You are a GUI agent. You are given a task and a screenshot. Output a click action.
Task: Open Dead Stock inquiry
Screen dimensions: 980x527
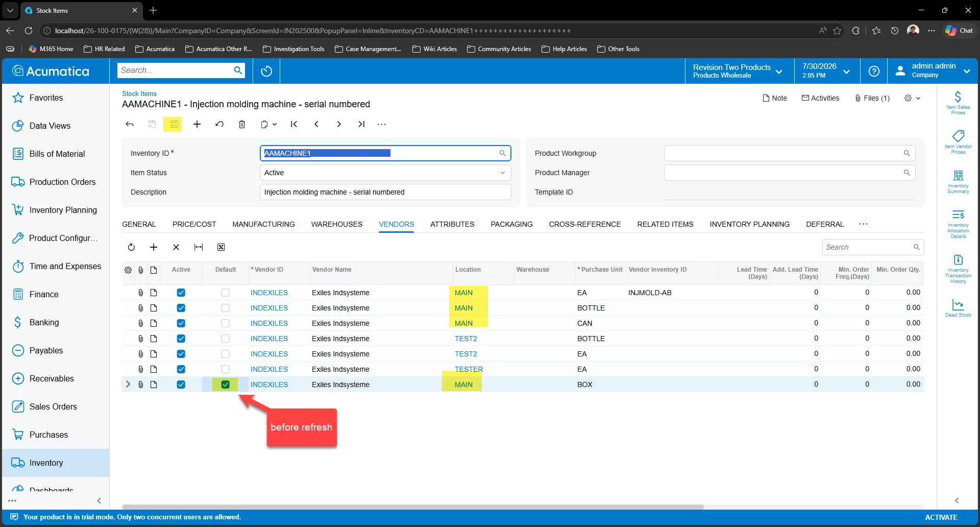tap(958, 308)
